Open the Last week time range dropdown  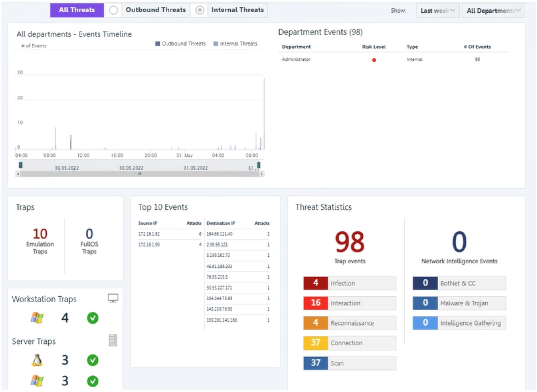[437, 10]
